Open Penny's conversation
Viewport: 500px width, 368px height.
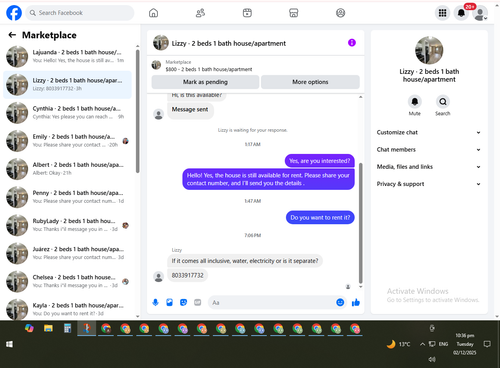(67, 197)
